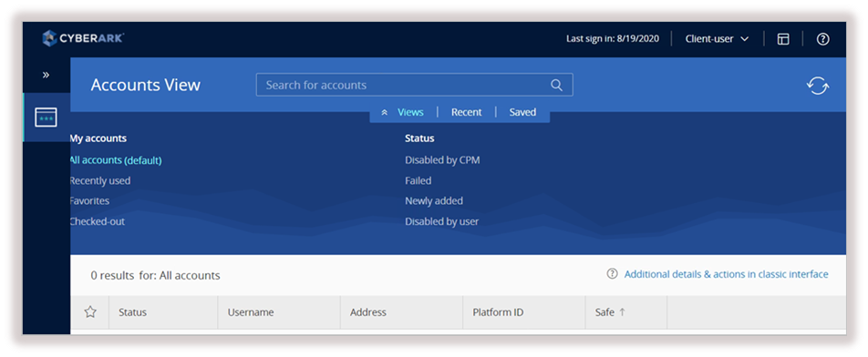Sort by the Platform ID column

[523, 312]
